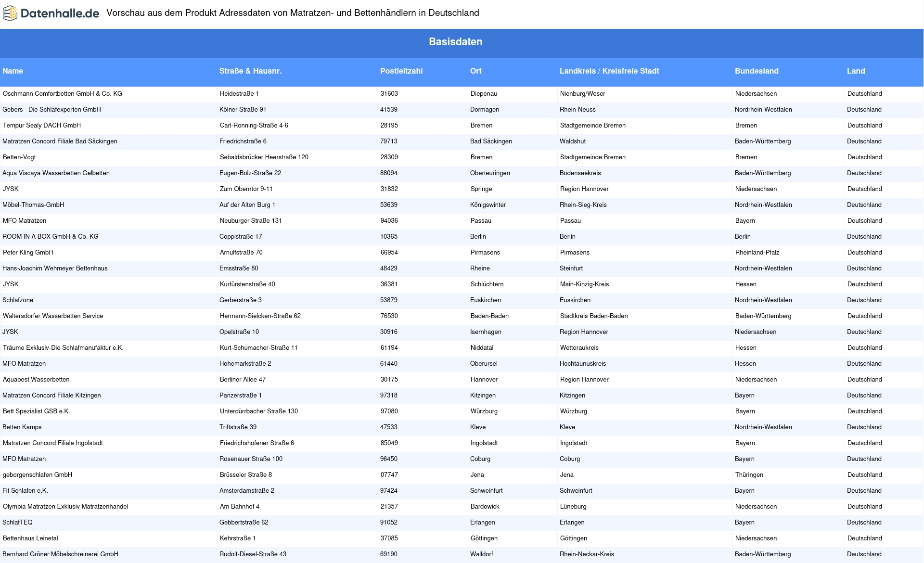The width and height of the screenshot is (924, 563).
Task: Select the Ort cell Schlüchtern
Action: (x=487, y=284)
